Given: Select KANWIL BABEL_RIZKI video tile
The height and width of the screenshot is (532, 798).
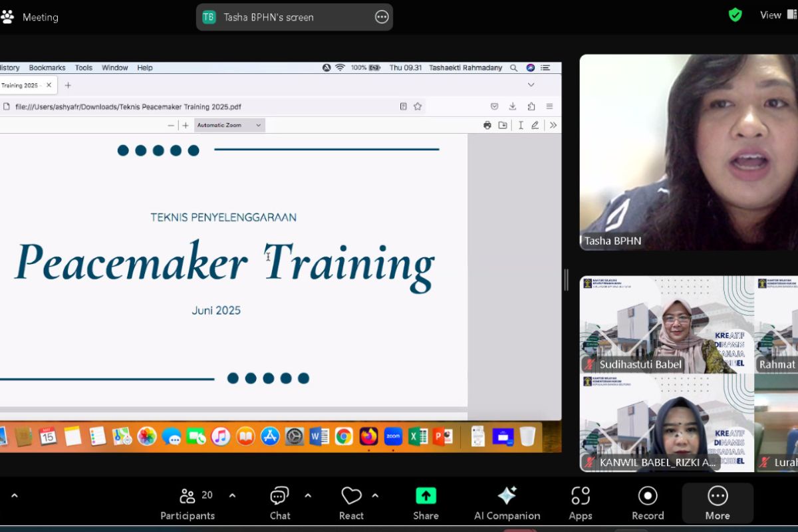Looking at the screenshot, I should point(666,423).
